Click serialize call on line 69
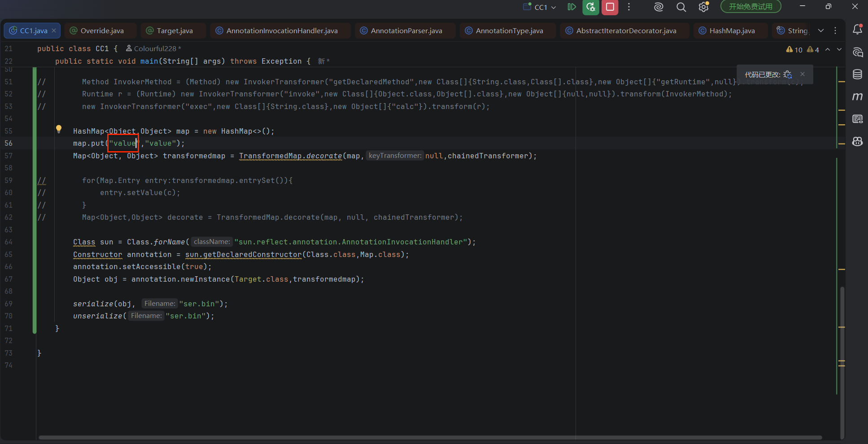This screenshot has height=444, width=868. click(x=93, y=304)
